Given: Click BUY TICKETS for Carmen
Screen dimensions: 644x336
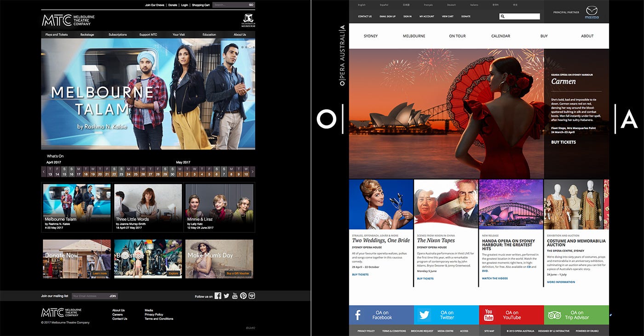Looking at the screenshot, I should tap(563, 142).
